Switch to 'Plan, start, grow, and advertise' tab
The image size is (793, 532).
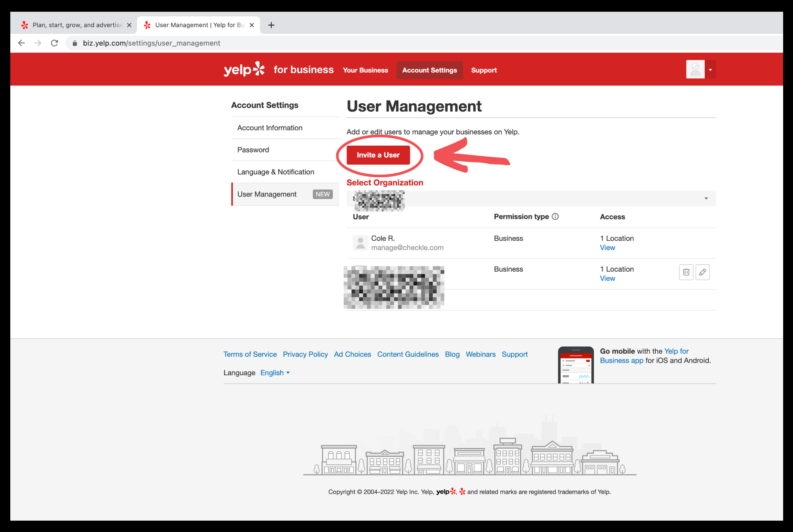pyautogui.click(x=76, y=25)
